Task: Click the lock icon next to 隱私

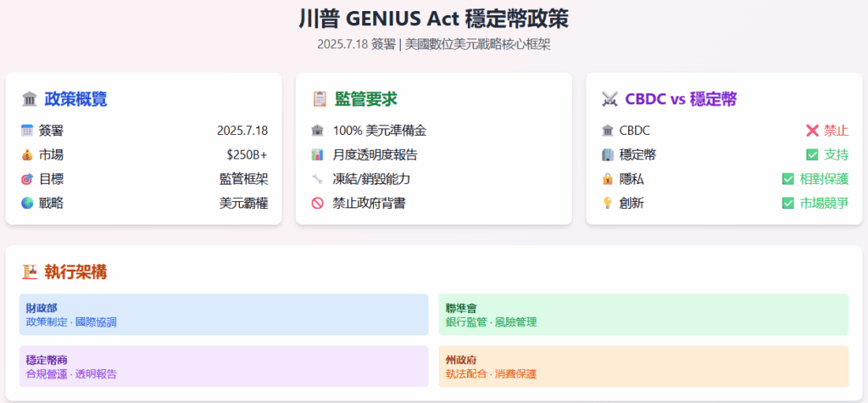Action: tap(607, 179)
